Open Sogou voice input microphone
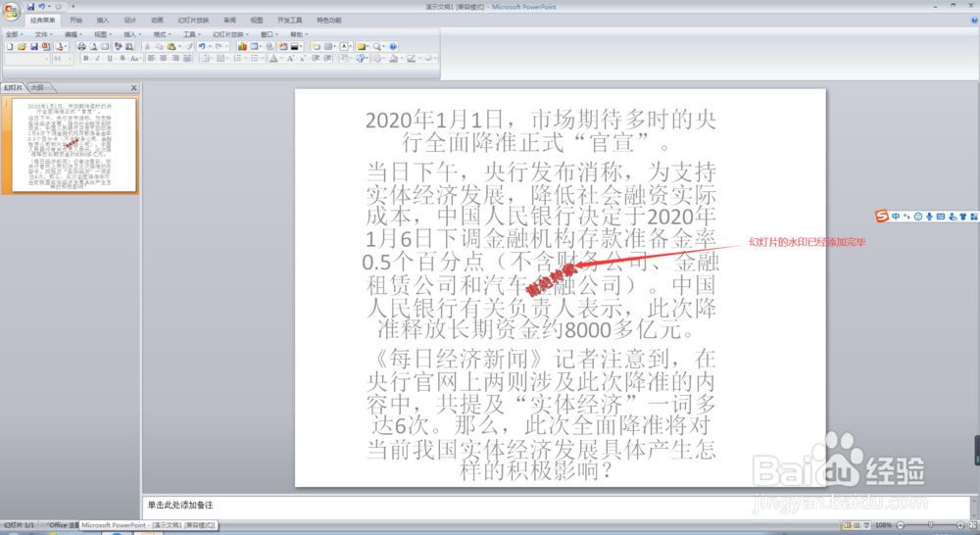980x535 pixels. pyautogui.click(x=929, y=217)
